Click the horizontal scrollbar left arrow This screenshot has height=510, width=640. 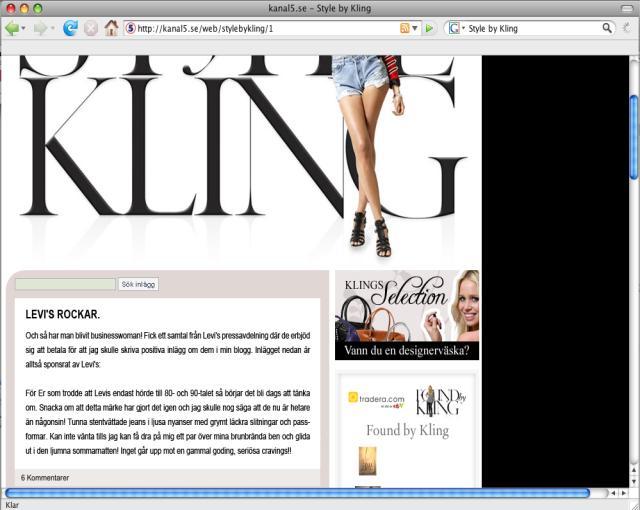pos(613,493)
